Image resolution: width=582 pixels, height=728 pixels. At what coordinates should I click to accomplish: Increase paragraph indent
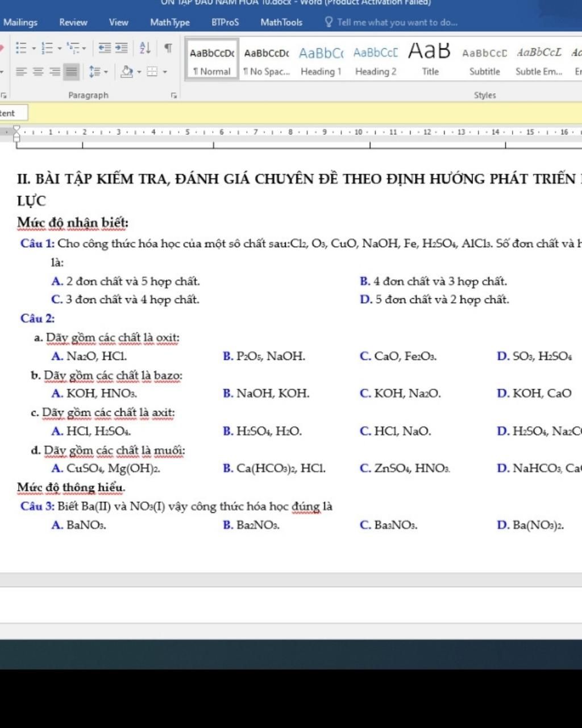tap(122, 48)
